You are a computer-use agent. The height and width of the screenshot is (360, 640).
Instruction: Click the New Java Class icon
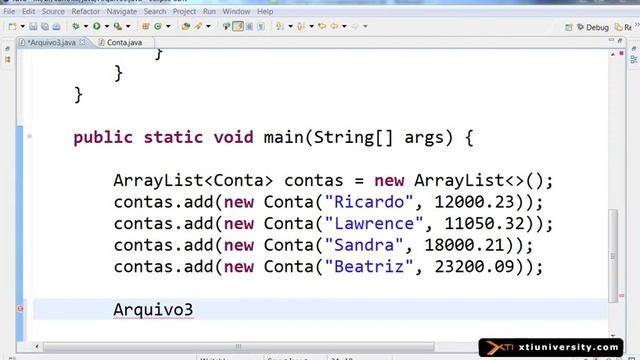pos(158,27)
